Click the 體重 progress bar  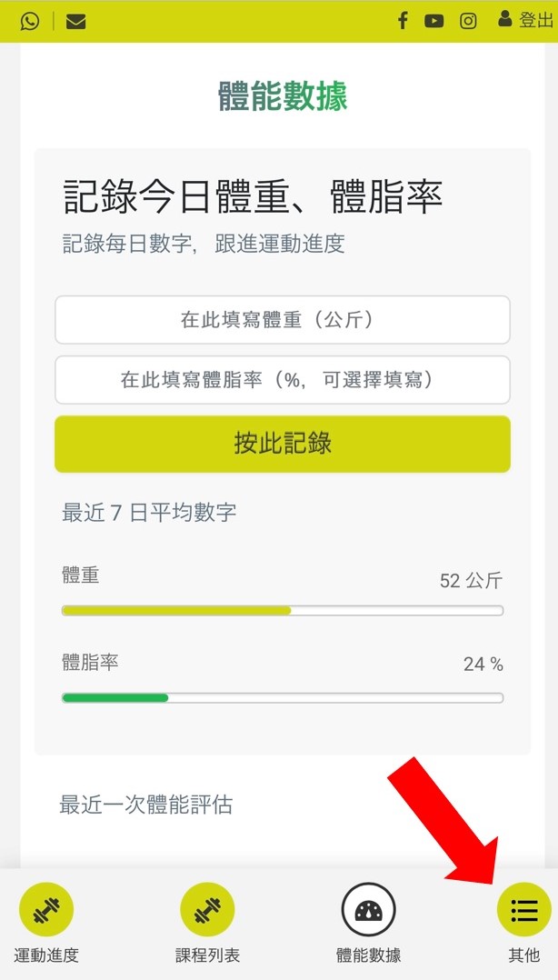(283, 611)
